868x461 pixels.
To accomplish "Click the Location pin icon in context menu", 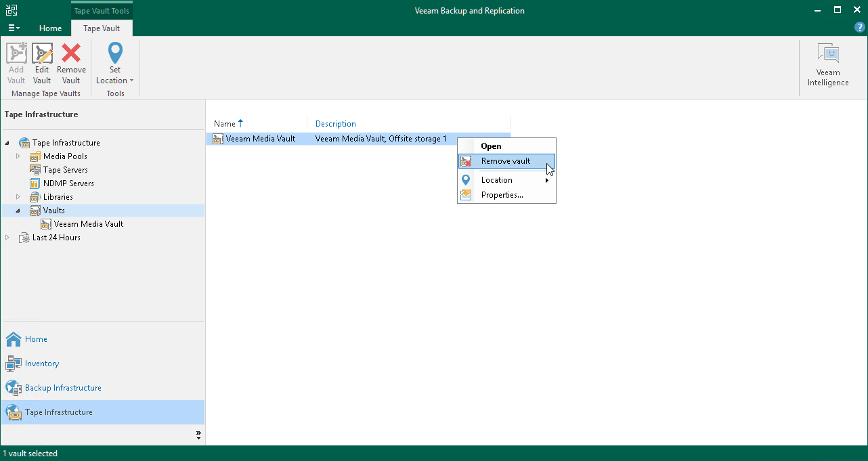I will coord(466,180).
